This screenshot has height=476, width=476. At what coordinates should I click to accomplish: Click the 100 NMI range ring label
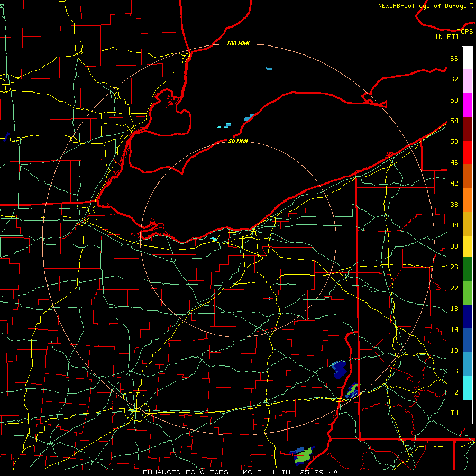point(238,44)
